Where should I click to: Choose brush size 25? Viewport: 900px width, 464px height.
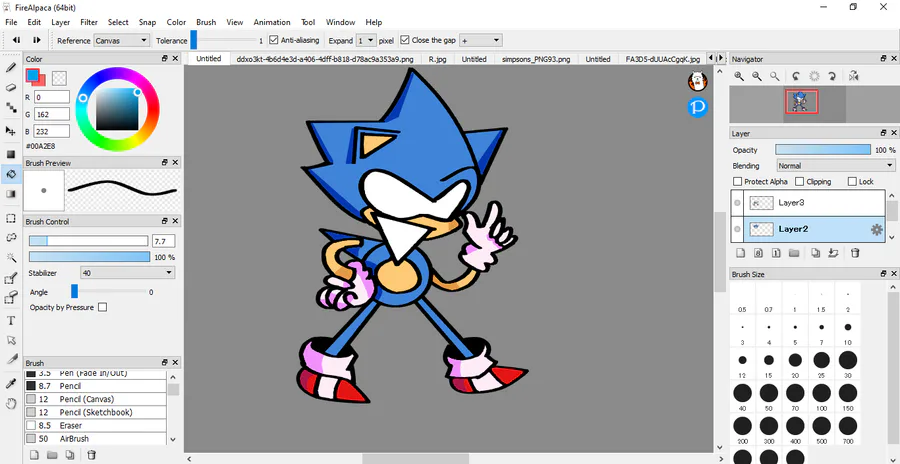point(821,363)
